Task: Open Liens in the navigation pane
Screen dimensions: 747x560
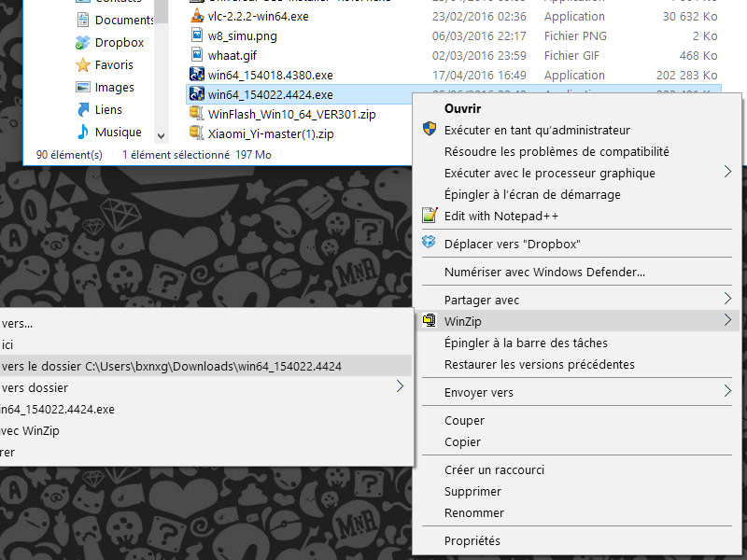Action: [x=108, y=109]
